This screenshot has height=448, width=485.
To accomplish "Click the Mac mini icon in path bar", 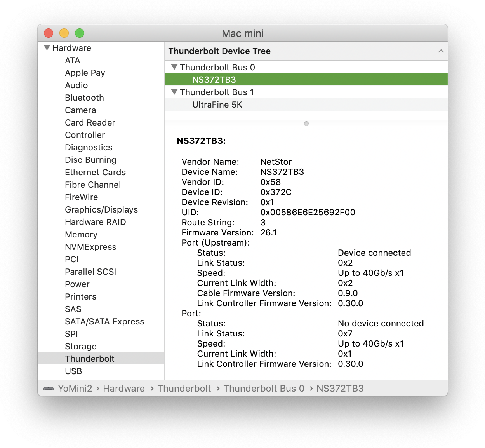I will coord(49,388).
